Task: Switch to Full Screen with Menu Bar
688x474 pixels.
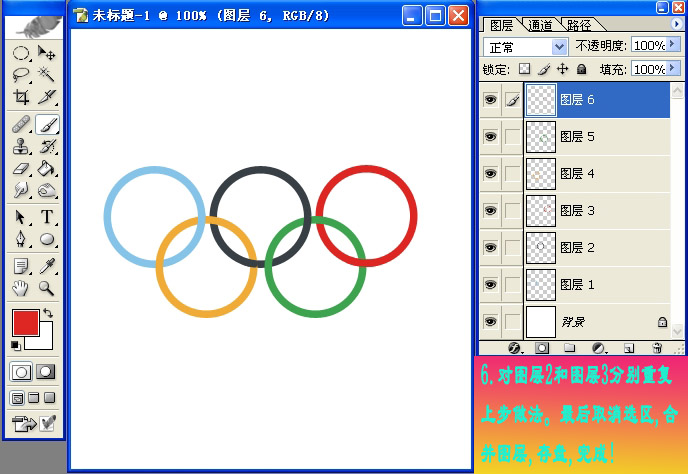Action: (33, 398)
